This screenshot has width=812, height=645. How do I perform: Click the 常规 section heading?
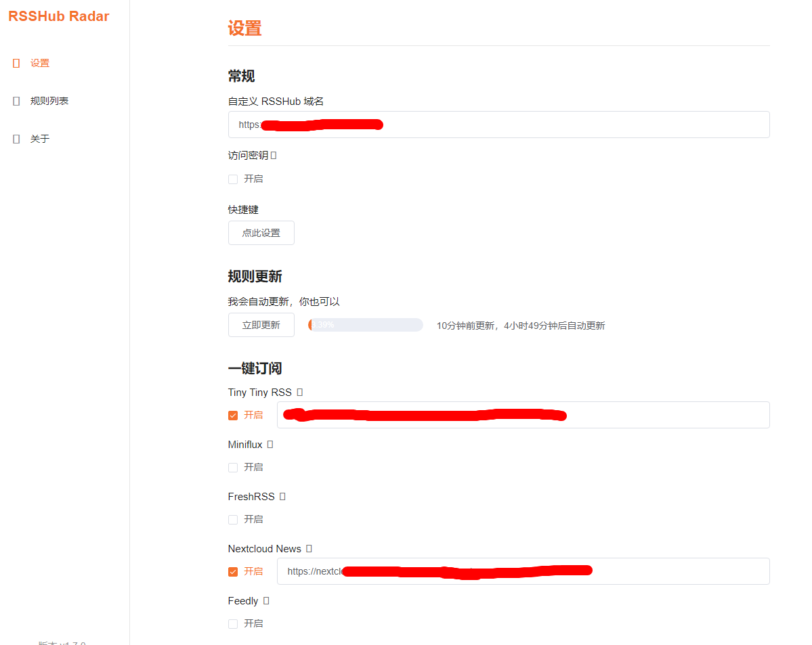click(x=241, y=76)
